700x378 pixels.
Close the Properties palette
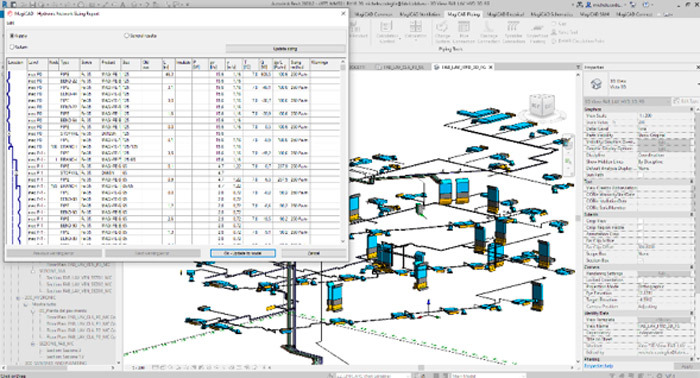coord(698,67)
